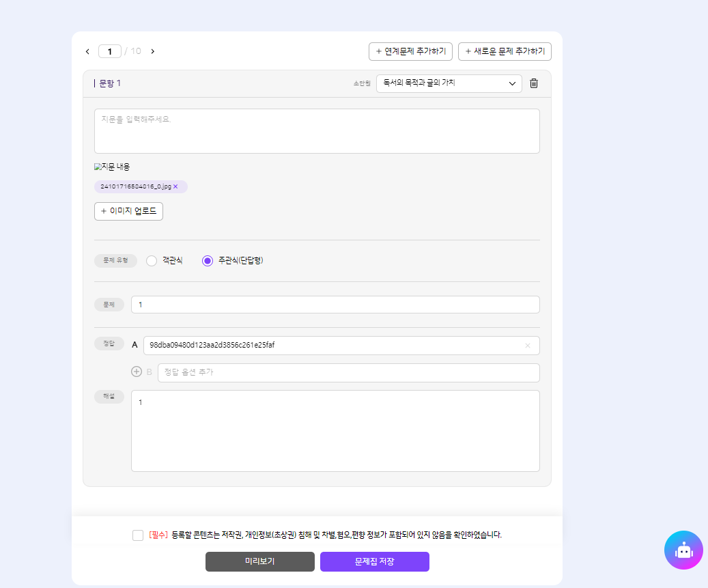This screenshot has height=588, width=708.
Task: Check the [필수] copyright confirmation checkbox
Action: tap(138, 535)
